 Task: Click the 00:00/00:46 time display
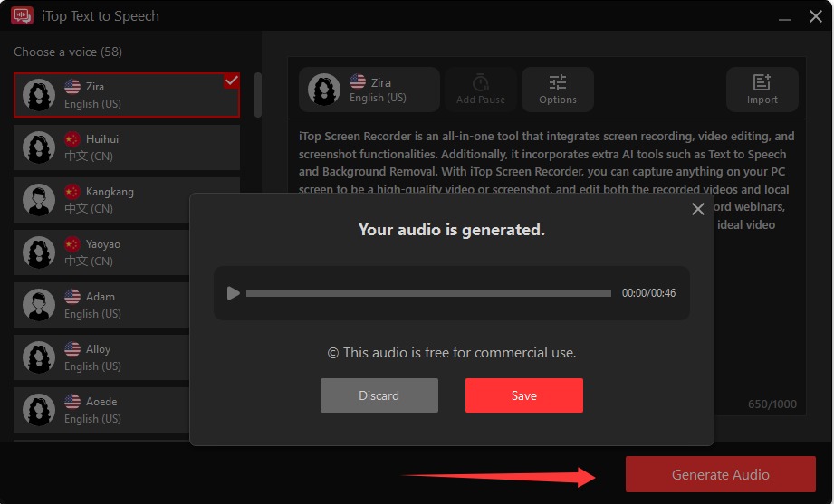tap(648, 293)
